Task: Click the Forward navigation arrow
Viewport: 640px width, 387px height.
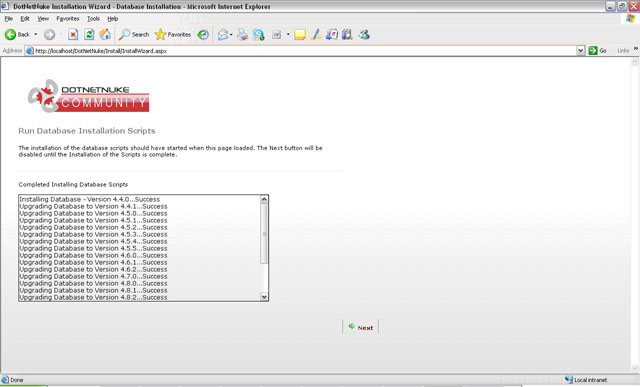Action: [49, 35]
